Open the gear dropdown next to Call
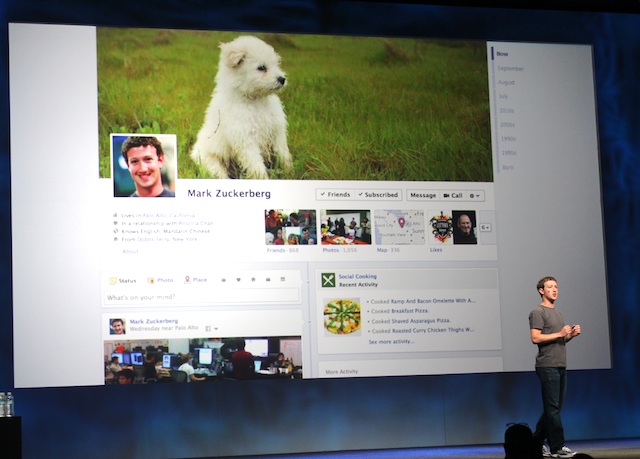Screen dimensions: 640x459 pyautogui.click(x=475, y=196)
